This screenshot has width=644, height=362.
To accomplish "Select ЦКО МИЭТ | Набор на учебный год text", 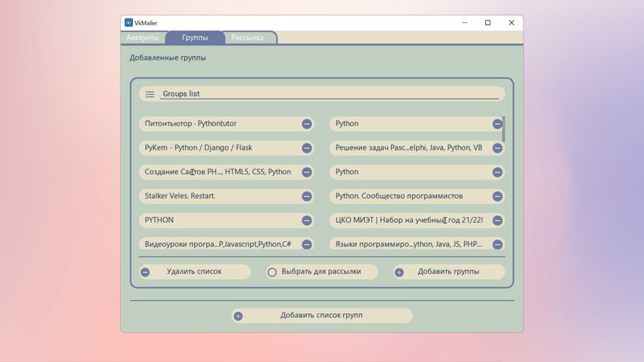I will click(x=409, y=220).
